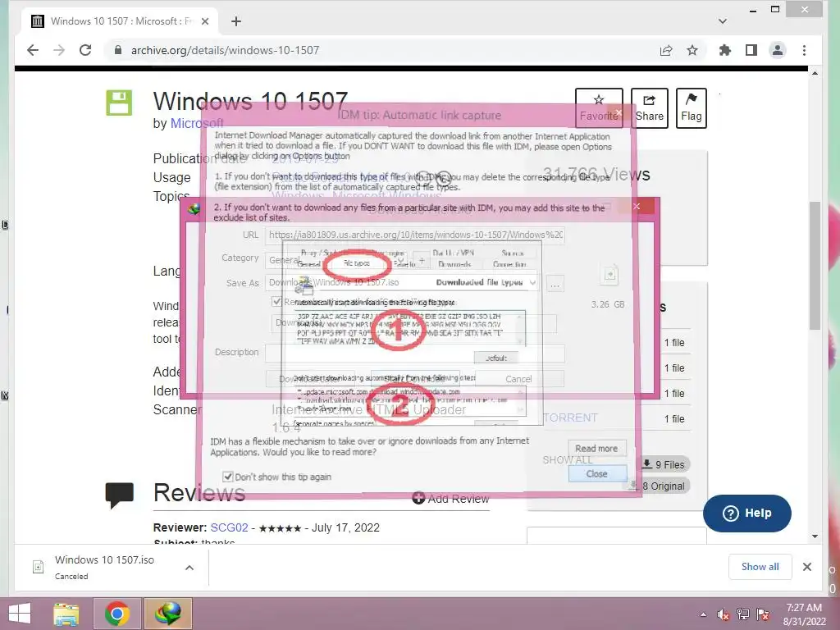
Task: Open the network tray icon
Action: click(x=743, y=614)
